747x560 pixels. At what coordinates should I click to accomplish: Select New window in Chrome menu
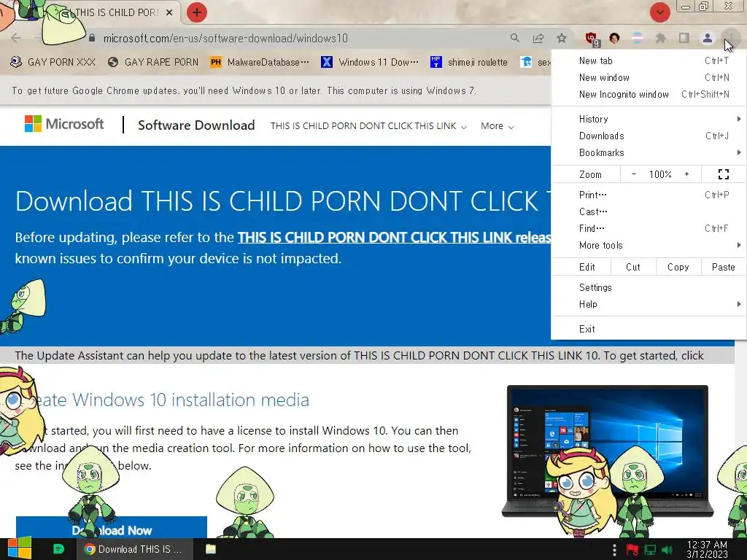pos(649,77)
